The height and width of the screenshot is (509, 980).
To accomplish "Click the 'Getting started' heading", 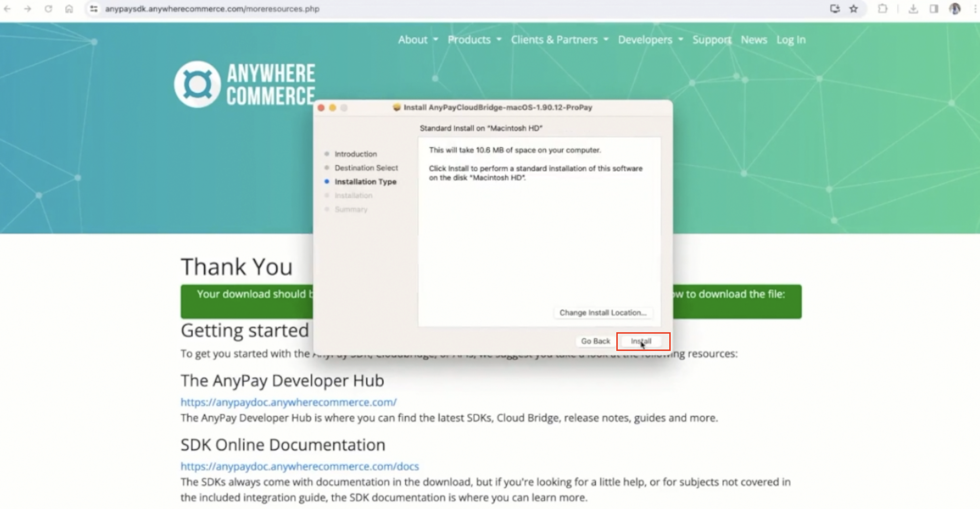I will click(245, 331).
